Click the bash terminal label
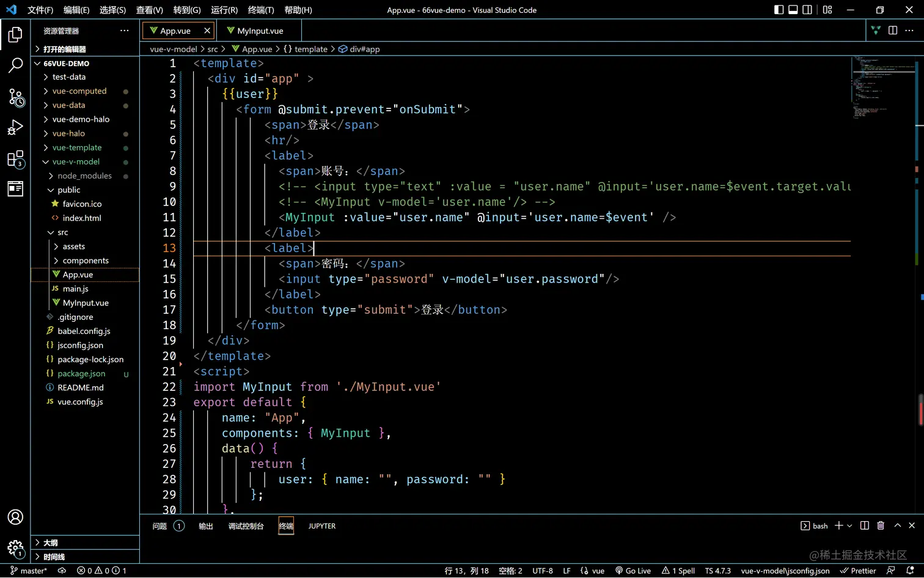Screen dimensions: 924x578 click(x=814, y=526)
